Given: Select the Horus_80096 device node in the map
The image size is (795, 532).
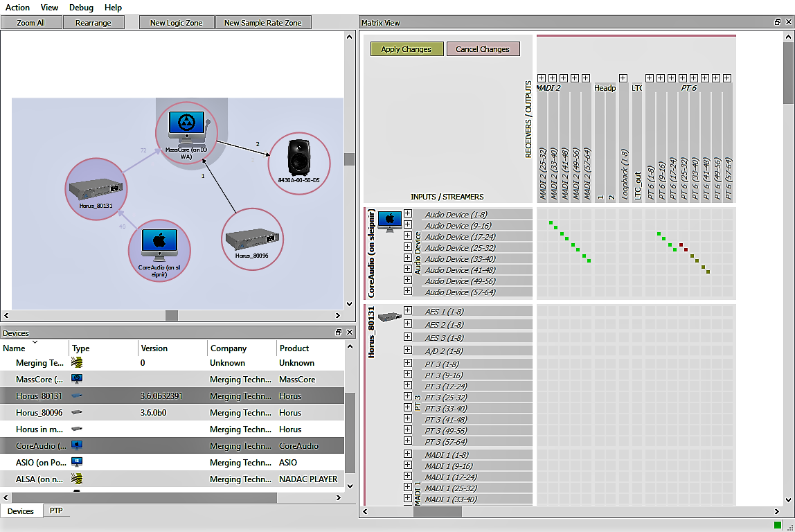Looking at the screenshot, I should (252, 239).
